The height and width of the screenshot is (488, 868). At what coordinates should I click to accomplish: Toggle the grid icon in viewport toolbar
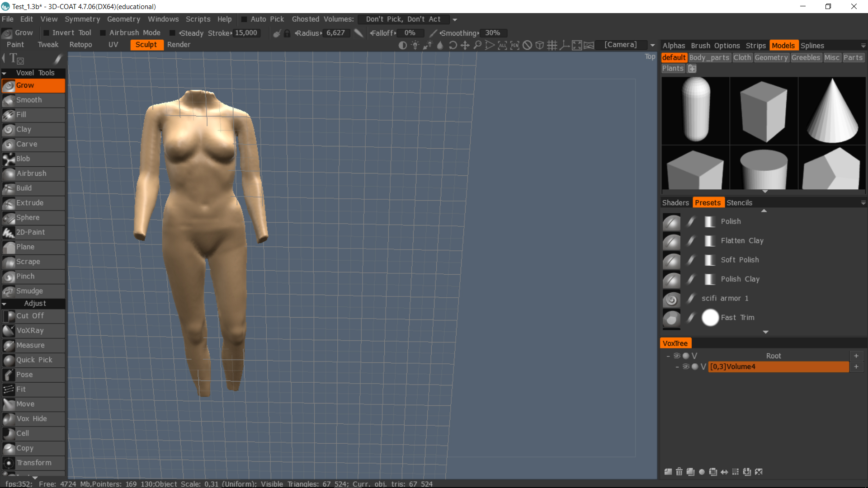point(552,45)
